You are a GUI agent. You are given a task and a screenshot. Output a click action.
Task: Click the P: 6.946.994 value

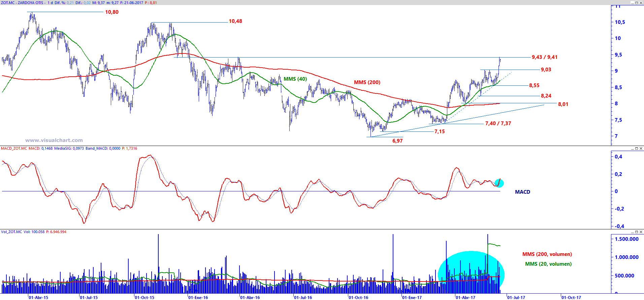tap(56, 232)
